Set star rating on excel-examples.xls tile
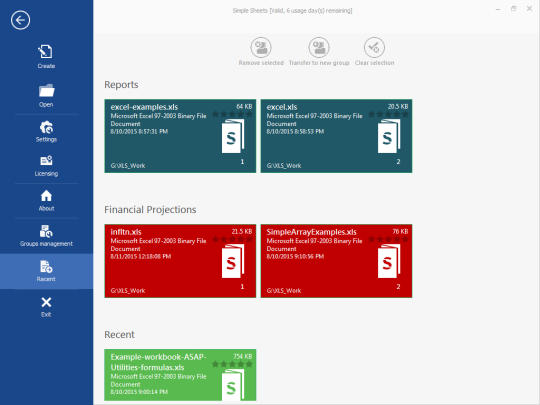 tap(232, 114)
